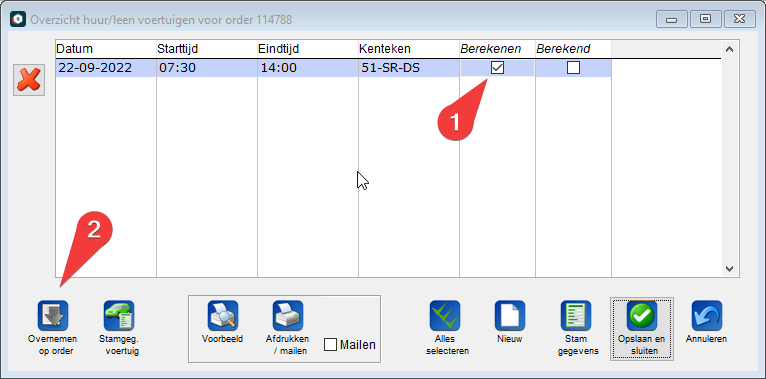Enable the Mailen checkbox
Image resolution: width=766 pixels, height=379 pixels.
click(x=331, y=345)
